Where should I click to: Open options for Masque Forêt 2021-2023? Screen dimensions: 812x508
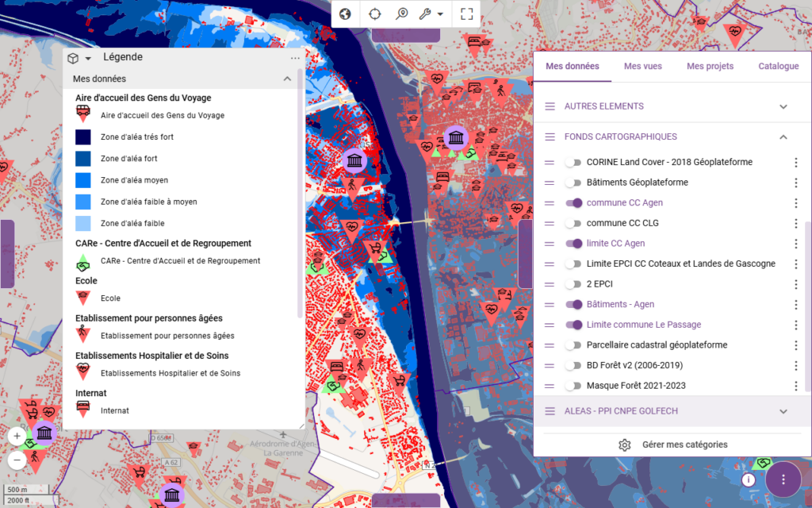796,386
